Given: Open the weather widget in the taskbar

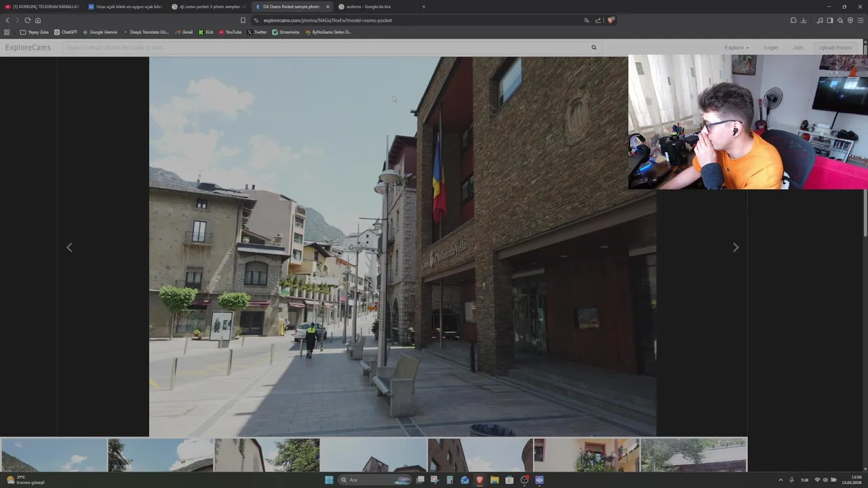Looking at the screenshot, I should coord(26,480).
